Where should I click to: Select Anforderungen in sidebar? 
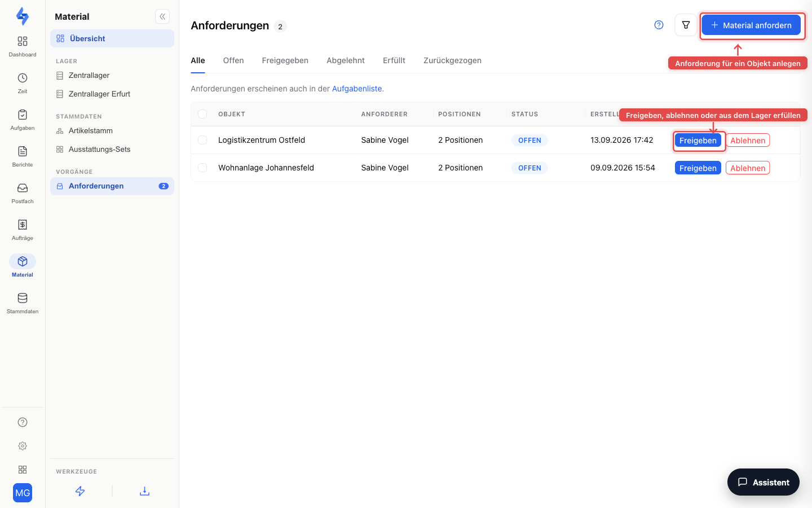112,186
